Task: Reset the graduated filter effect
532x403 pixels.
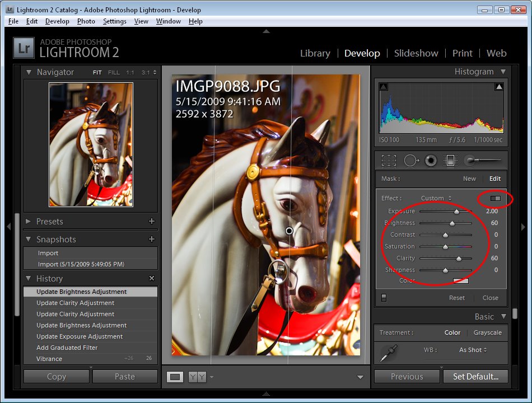Action: 456,298
